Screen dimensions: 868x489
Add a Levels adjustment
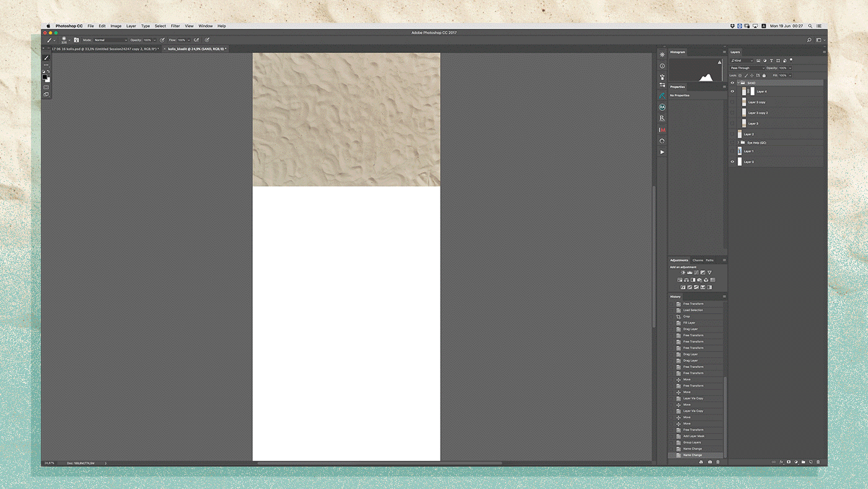(x=689, y=272)
